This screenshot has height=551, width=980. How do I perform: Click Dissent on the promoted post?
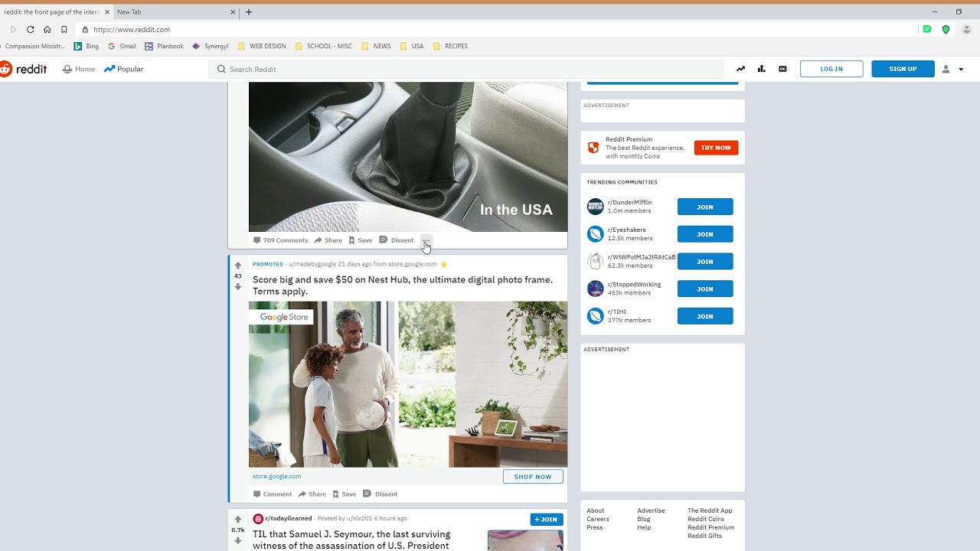[380, 494]
